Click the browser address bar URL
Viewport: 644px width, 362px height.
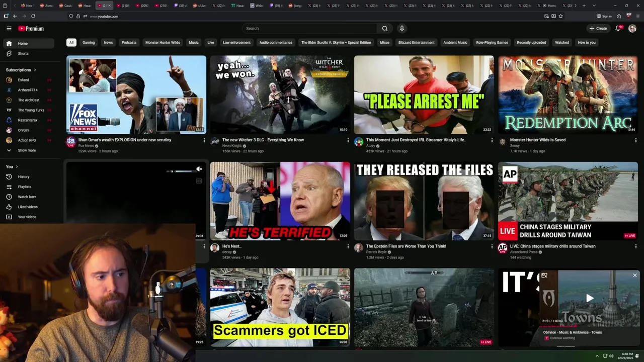(104, 16)
